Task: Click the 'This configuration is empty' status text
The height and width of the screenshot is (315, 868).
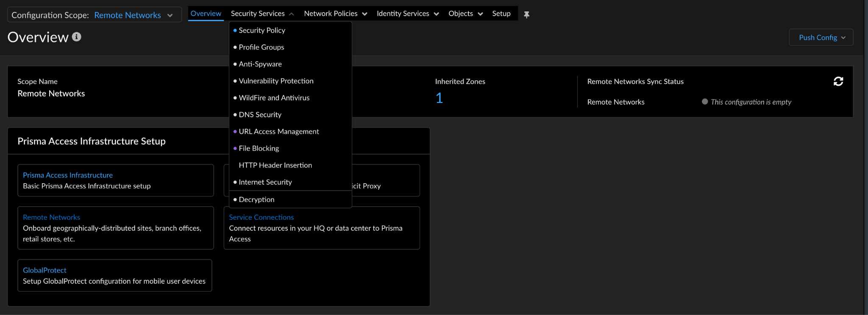Action: 751,102
